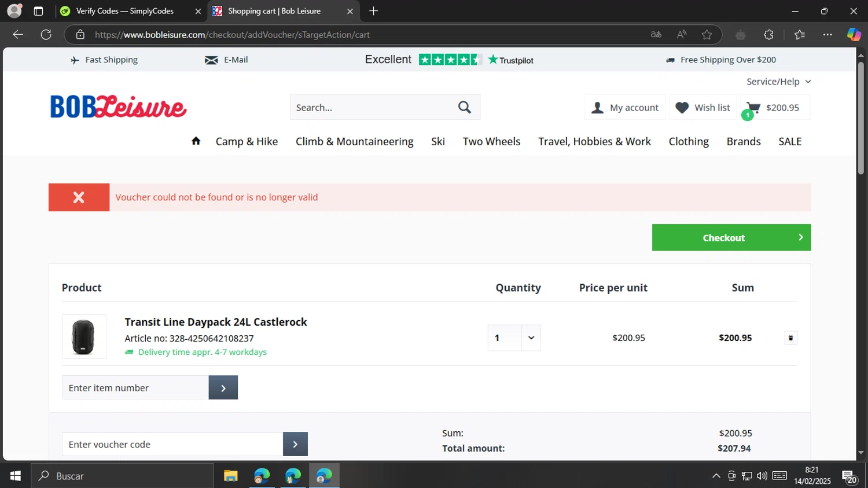Open the SALE menu
Screen dimensions: 868x488
click(x=790, y=142)
